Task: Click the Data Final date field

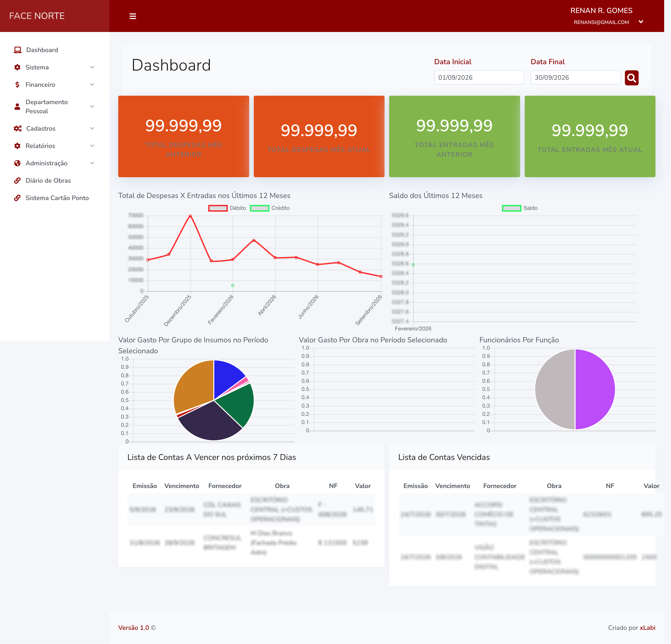Action: coord(575,78)
